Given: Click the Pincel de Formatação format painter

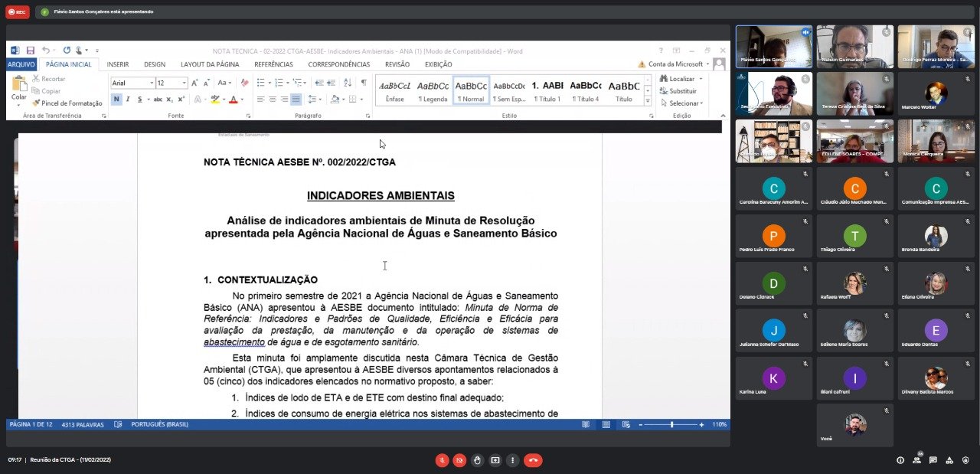Looking at the screenshot, I should coord(67,103).
